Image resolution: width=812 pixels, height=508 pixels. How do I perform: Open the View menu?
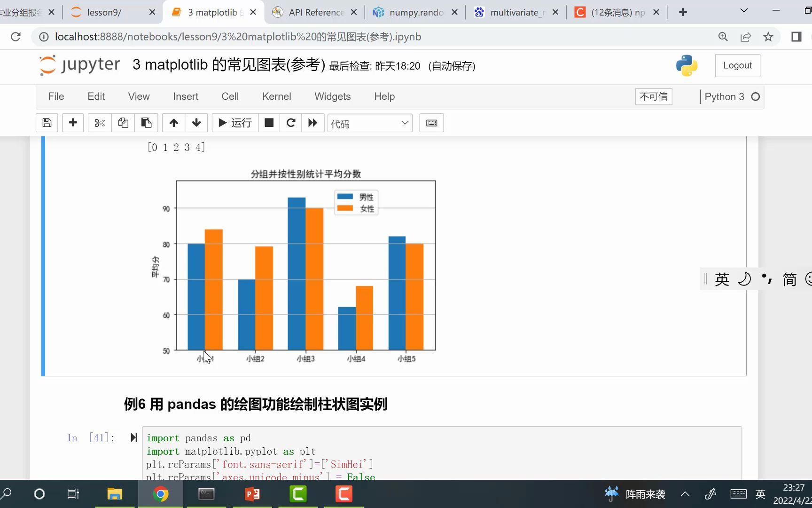(139, 96)
